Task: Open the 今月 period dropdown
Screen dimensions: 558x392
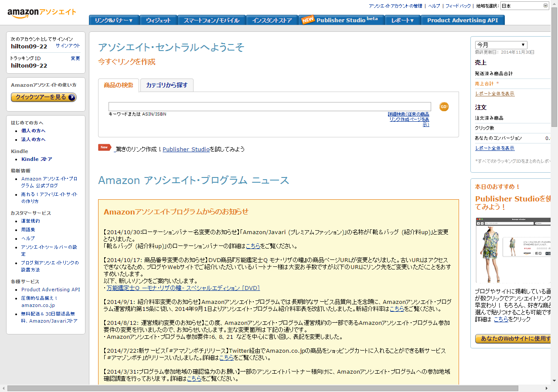Action: point(501,45)
